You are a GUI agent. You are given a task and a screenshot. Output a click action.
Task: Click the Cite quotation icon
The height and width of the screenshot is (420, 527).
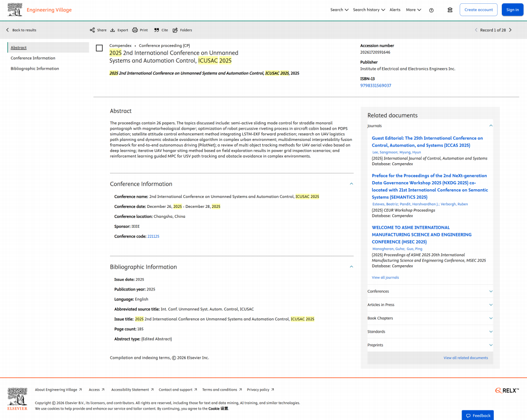[x=157, y=30]
